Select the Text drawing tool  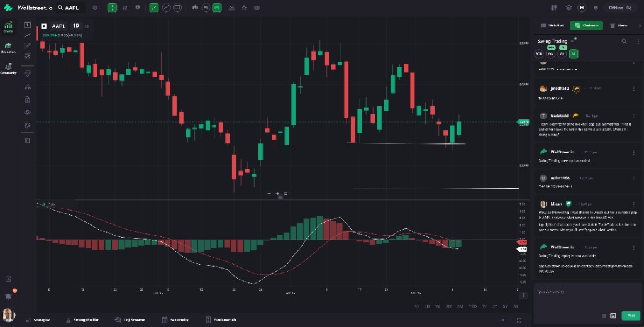point(28,25)
